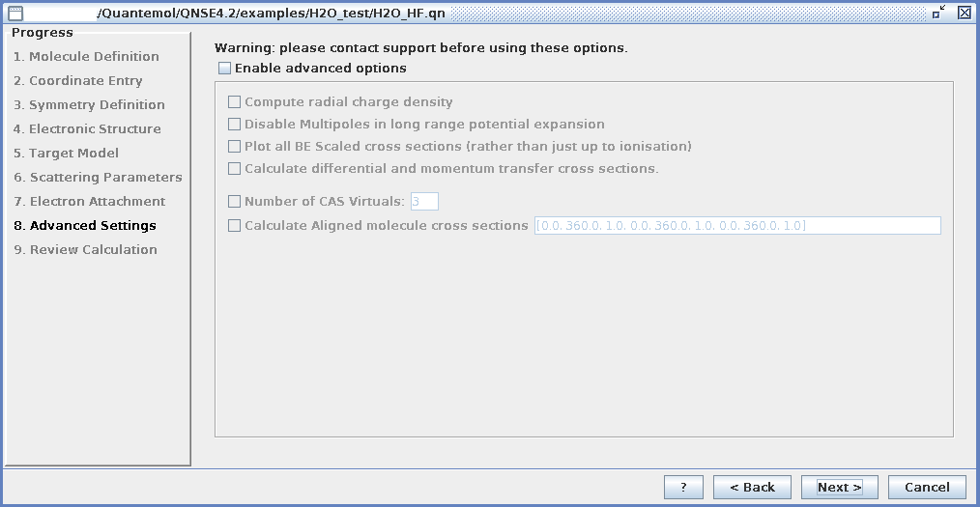Toggle Plot all BE Scaled cross sections
Screen dimensions: 980x507
[235, 147]
